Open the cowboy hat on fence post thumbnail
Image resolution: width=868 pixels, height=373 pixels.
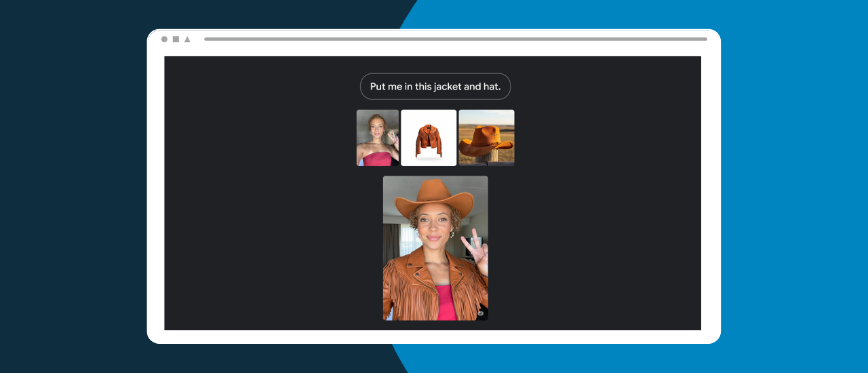pos(486,138)
